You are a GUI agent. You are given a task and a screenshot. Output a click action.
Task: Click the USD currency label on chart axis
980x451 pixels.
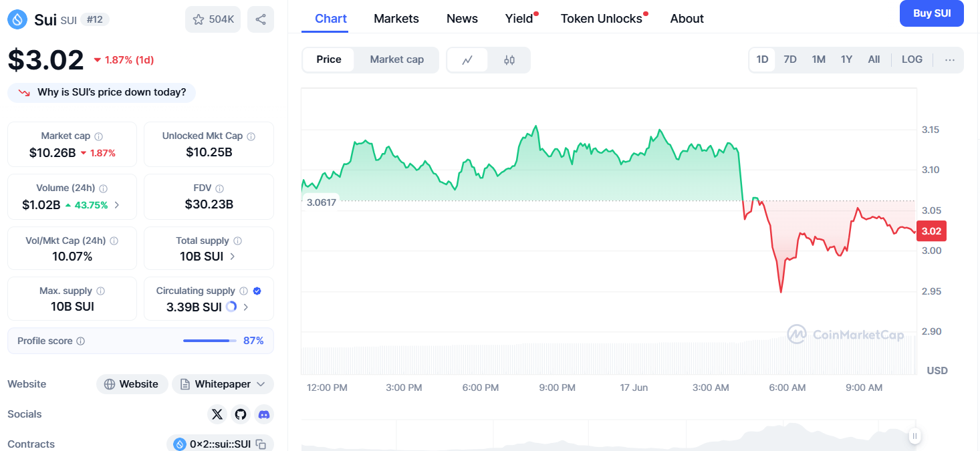click(937, 370)
